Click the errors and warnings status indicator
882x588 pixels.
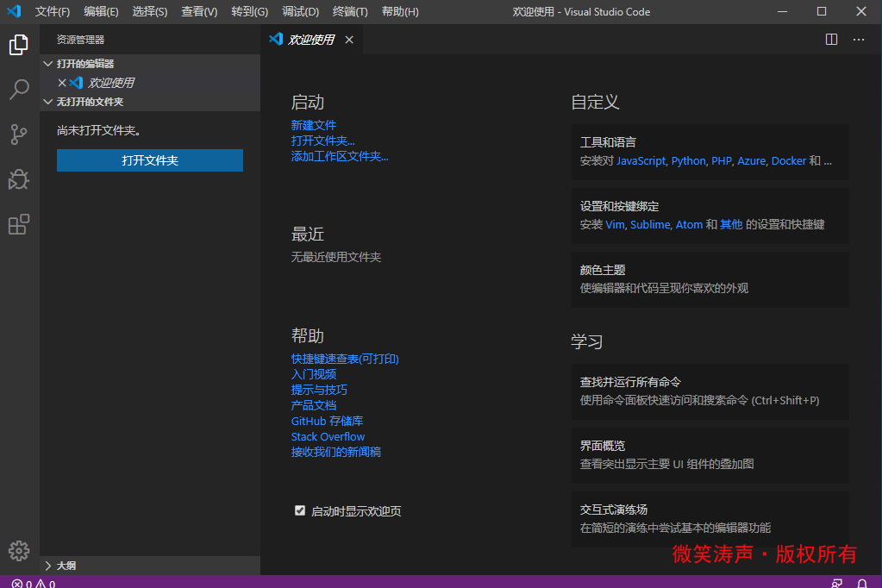click(x=33, y=584)
